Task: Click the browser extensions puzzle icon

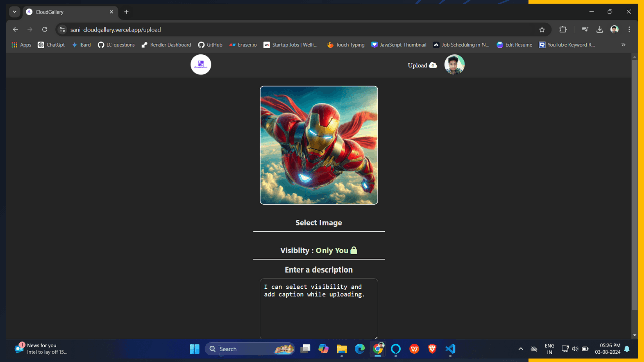Action: pyautogui.click(x=562, y=29)
